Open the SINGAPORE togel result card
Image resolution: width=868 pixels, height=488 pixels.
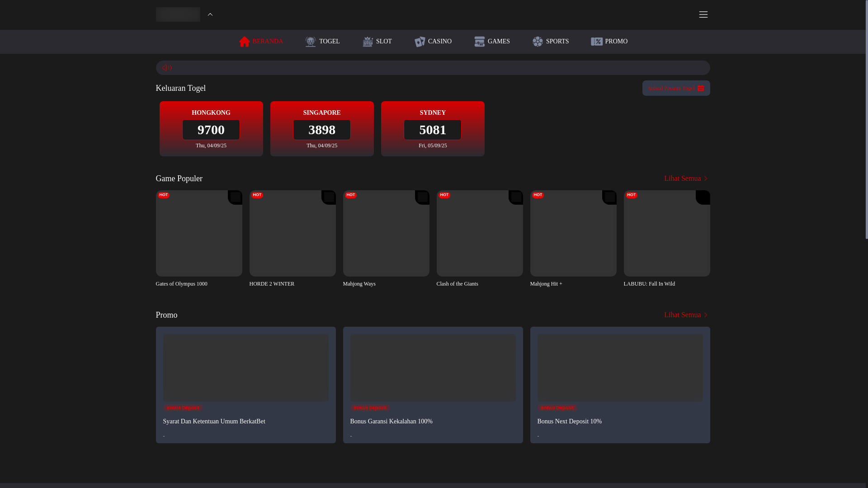click(322, 129)
